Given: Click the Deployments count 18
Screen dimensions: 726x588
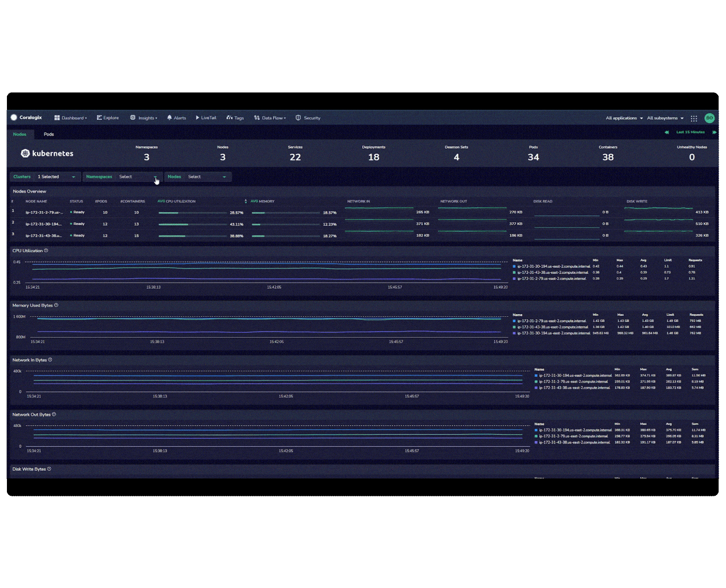Looking at the screenshot, I should pos(374,157).
